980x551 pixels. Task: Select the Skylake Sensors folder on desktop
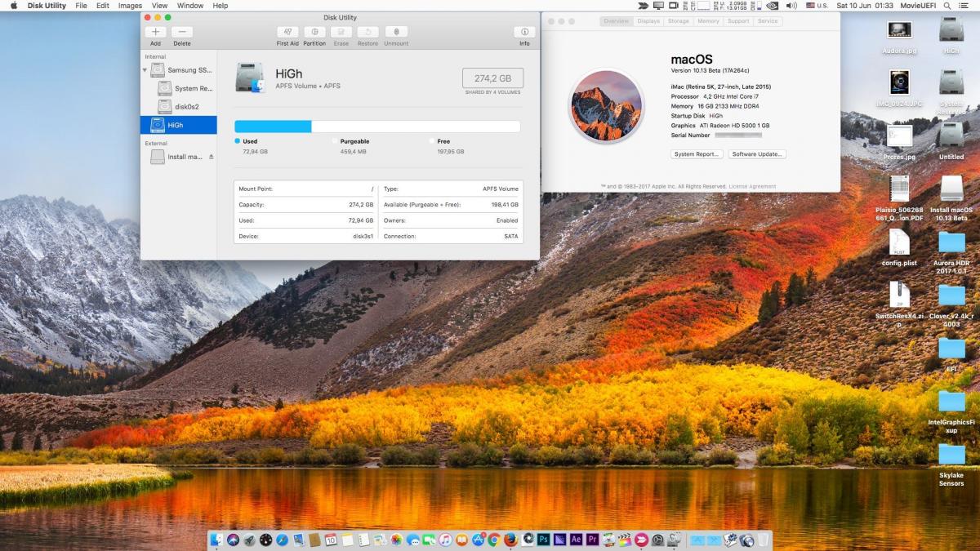pyautogui.click(x=951, y=465)
